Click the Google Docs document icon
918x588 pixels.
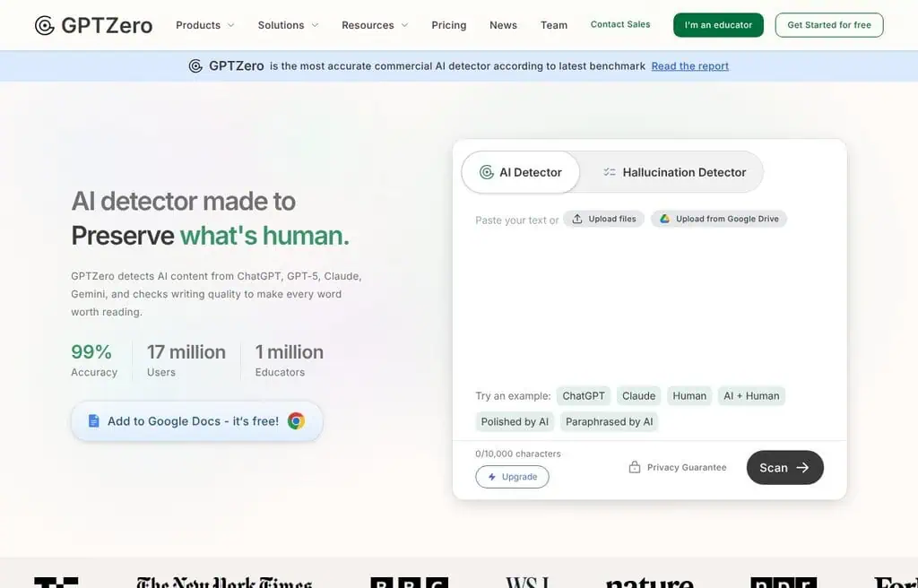93,421
